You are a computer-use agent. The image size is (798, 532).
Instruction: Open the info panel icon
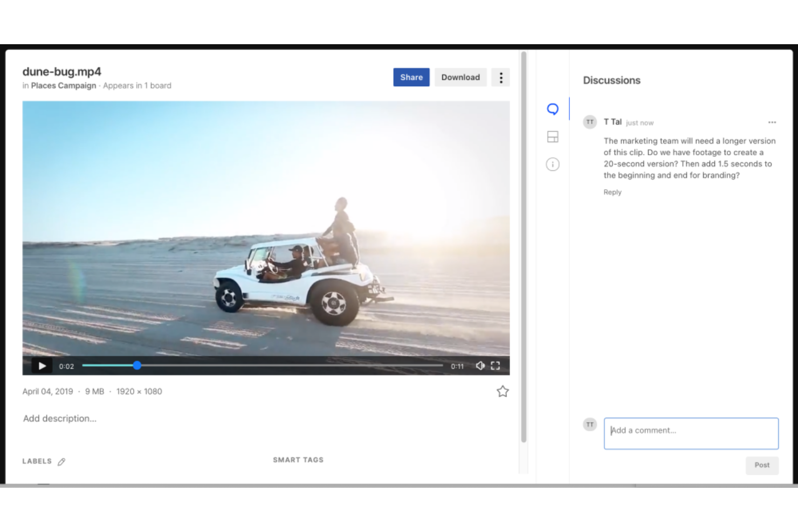point(552,164)
